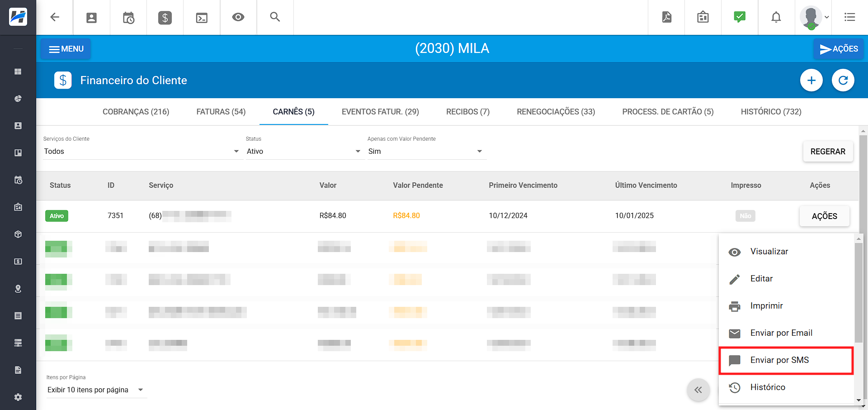Open the box package icon in sidebar

(x=18, y=234)
